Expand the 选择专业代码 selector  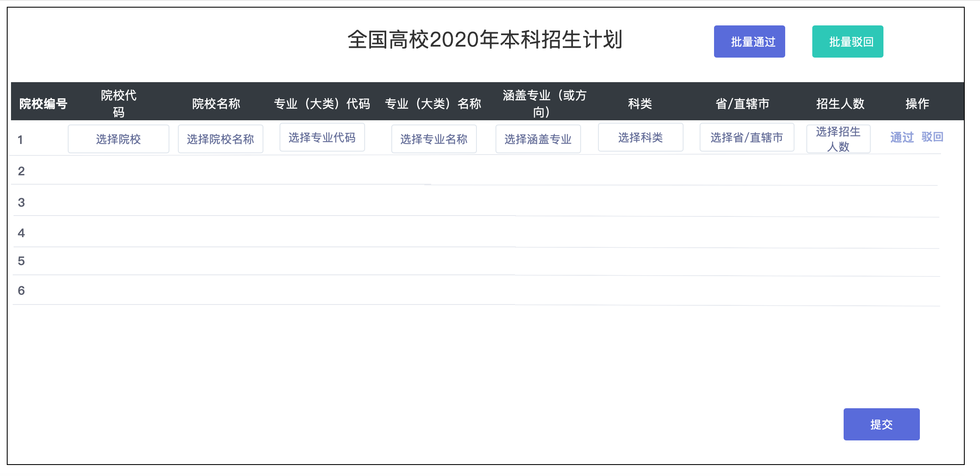(x=322, y=137)
